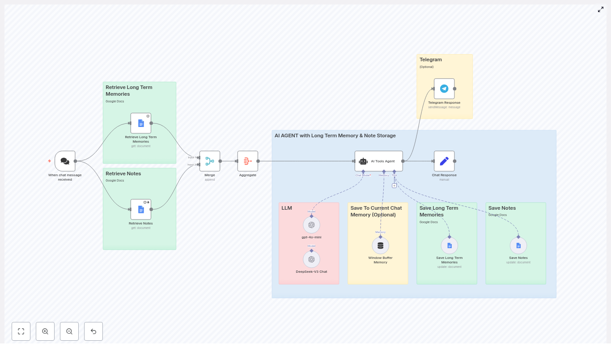Open the When chat message received trigger node

click(x=65, y=161)
